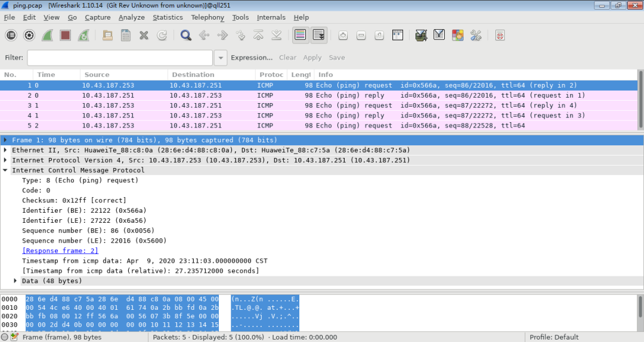644x342 pixels.
Task: Go to specific packet number icon
Action: [x=240, y=35]
